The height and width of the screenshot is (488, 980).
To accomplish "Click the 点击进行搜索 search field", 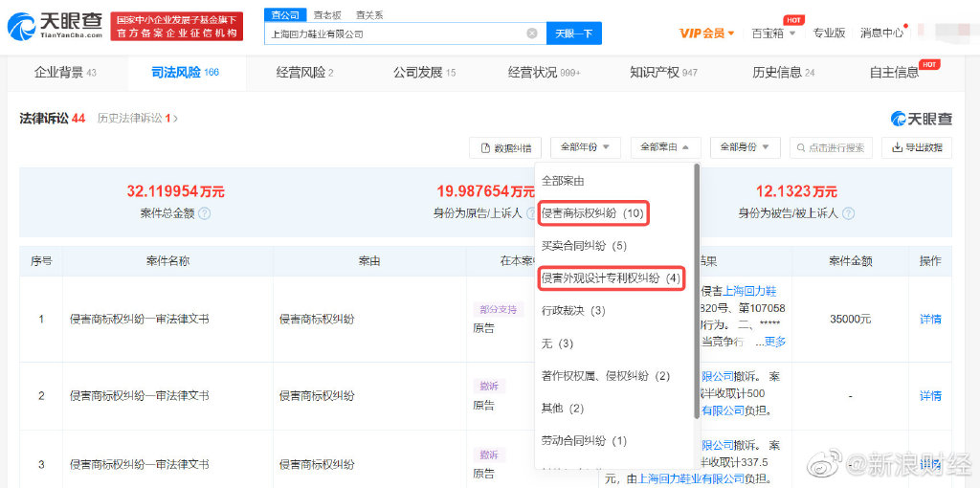I will coord(831,148).
